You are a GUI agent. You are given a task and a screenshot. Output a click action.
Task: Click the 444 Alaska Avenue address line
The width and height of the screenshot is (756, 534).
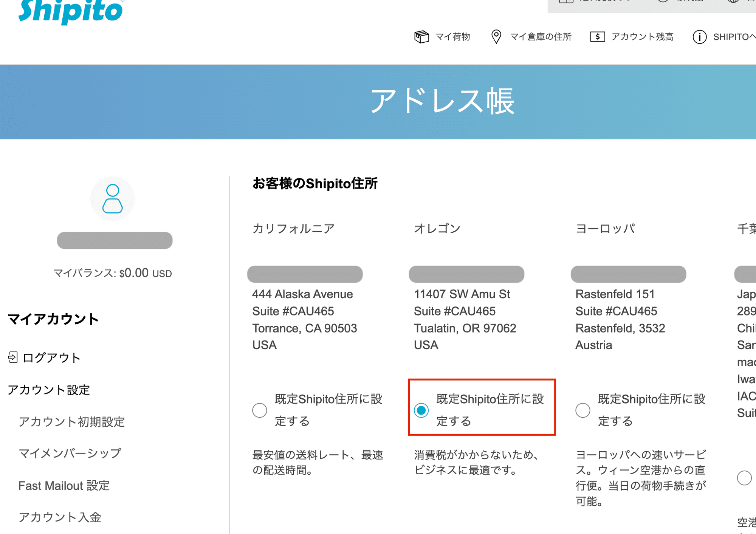tap(302, 294)
